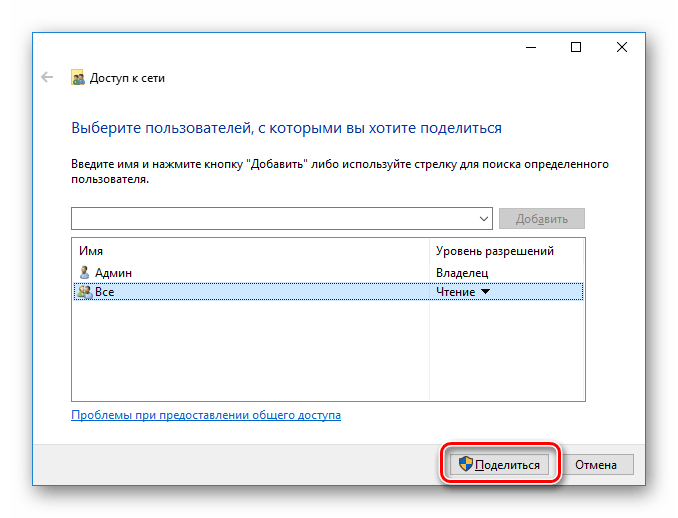Select the Админ name in the list

click(113, 273)
